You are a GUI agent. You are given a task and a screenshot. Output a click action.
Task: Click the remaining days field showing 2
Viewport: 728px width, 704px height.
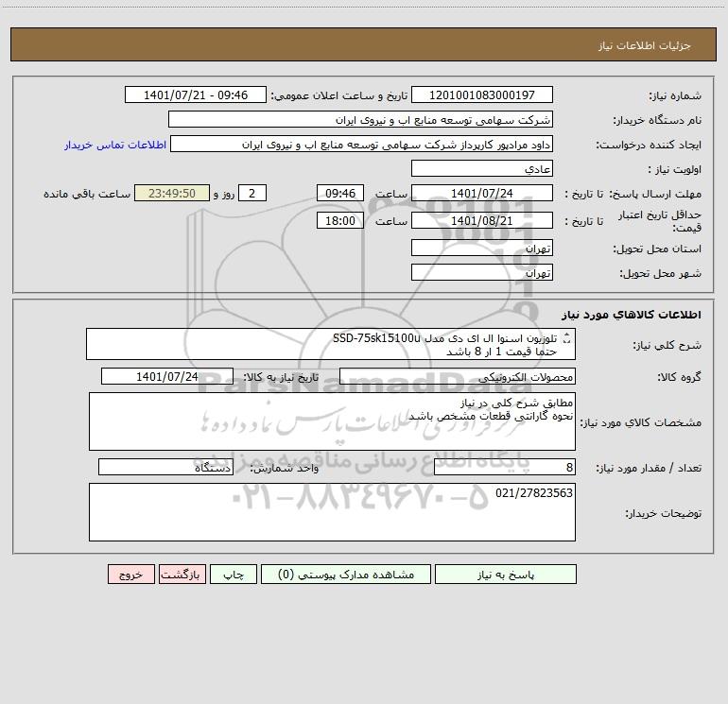coord(252,194)
